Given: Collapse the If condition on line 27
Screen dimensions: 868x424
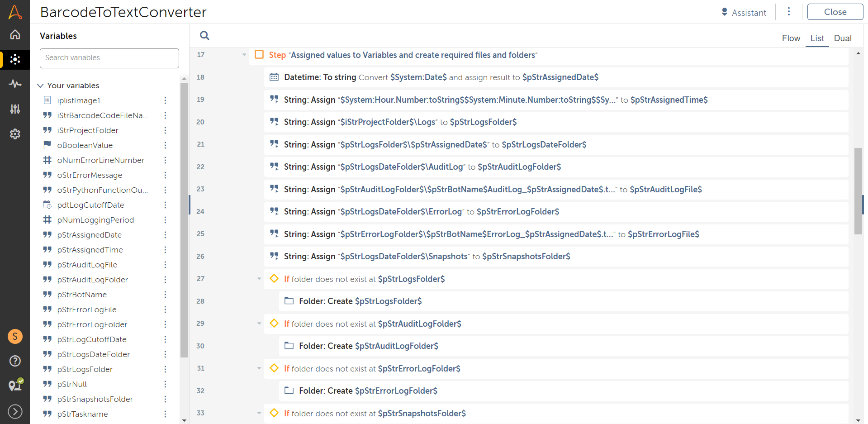Looking at the screenshot, I should point(259,279).
